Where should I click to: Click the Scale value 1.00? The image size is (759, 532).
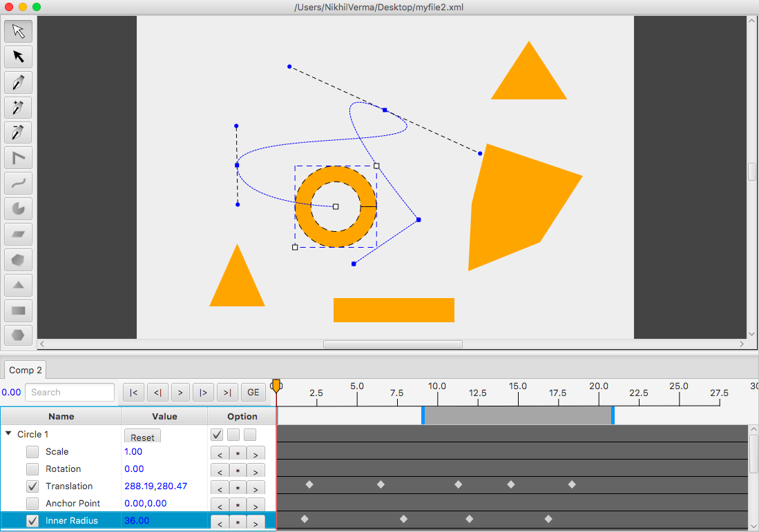pos(133,452)
